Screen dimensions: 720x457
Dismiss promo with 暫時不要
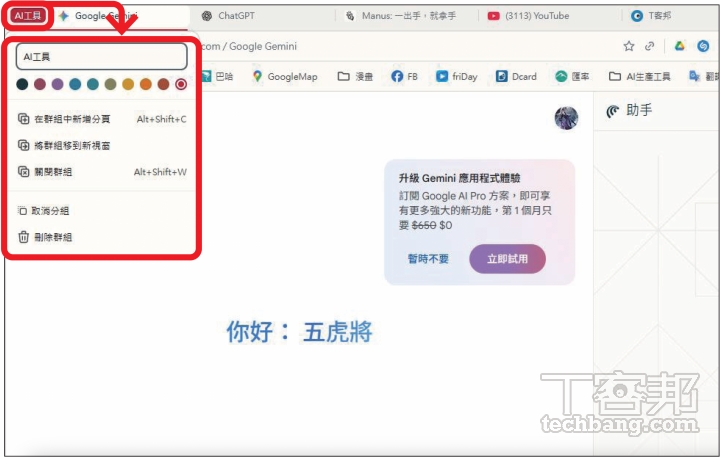click(428, 259)
